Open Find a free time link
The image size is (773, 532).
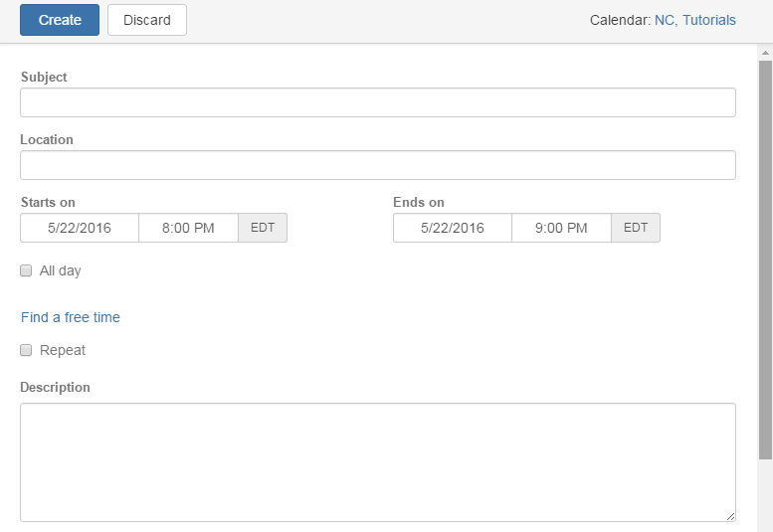click(71, 317)
